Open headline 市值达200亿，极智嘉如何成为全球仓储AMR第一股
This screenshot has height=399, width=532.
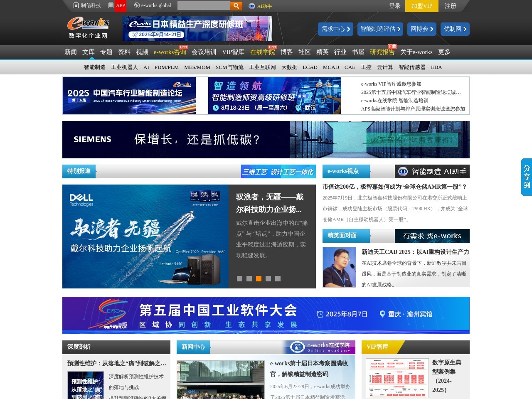tap(395, 187)
